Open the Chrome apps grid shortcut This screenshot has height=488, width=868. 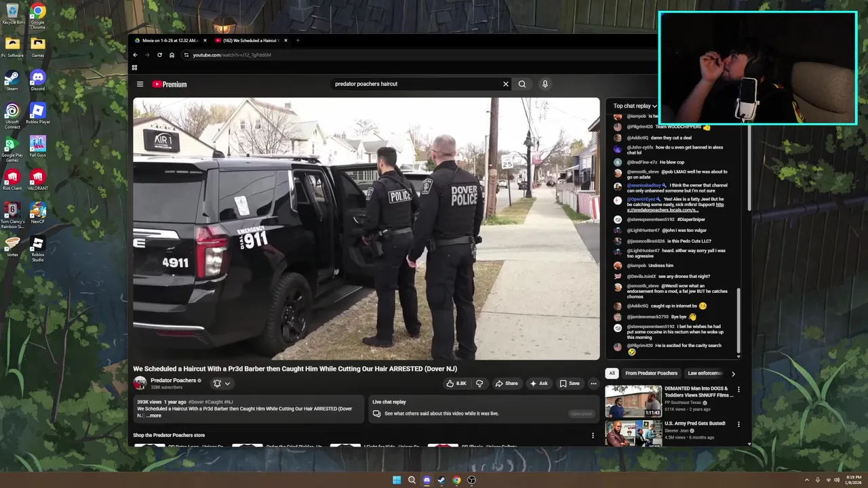pos(134,68)
